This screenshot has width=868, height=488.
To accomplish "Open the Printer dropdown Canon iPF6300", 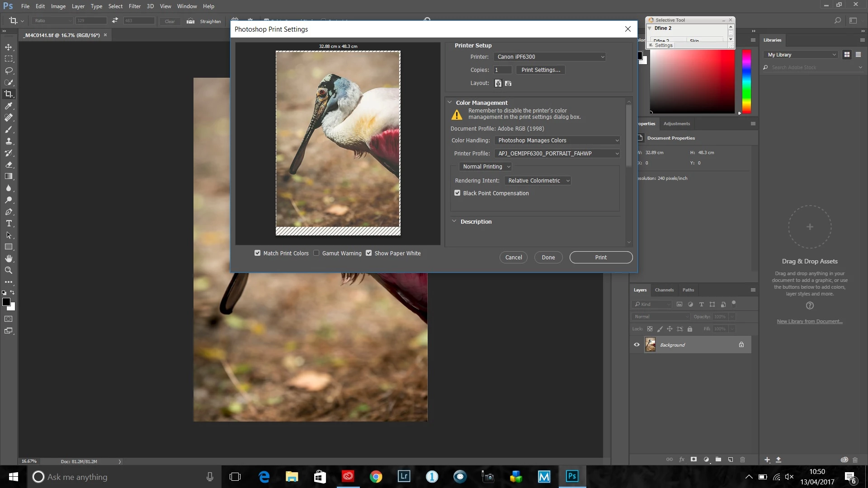I will coord(550,57).
